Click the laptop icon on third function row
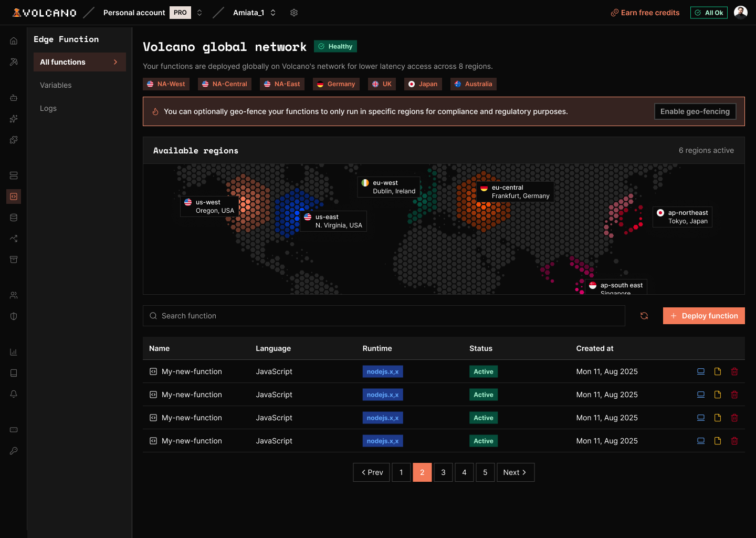 coord(701,418)
